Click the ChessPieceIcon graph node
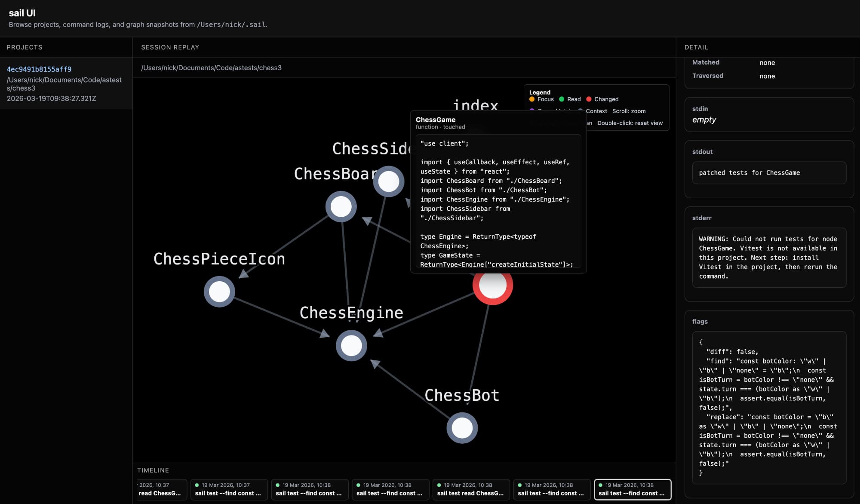 point(219,292)
